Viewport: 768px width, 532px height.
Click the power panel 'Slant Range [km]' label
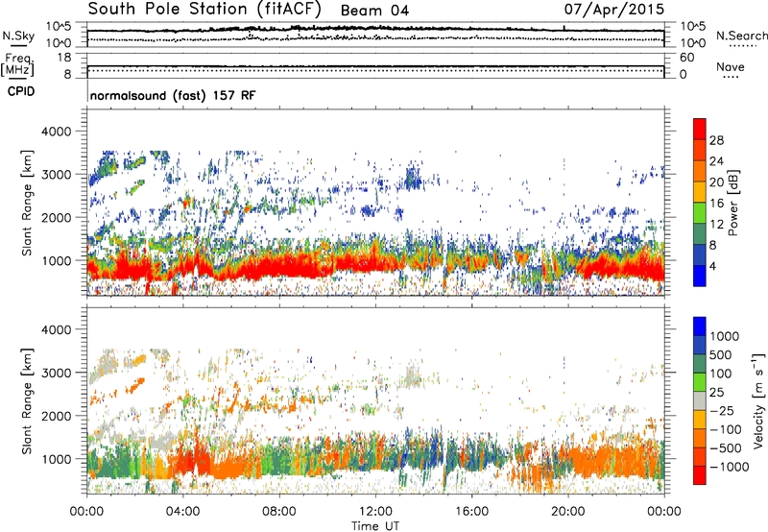[x=27, y=203]
